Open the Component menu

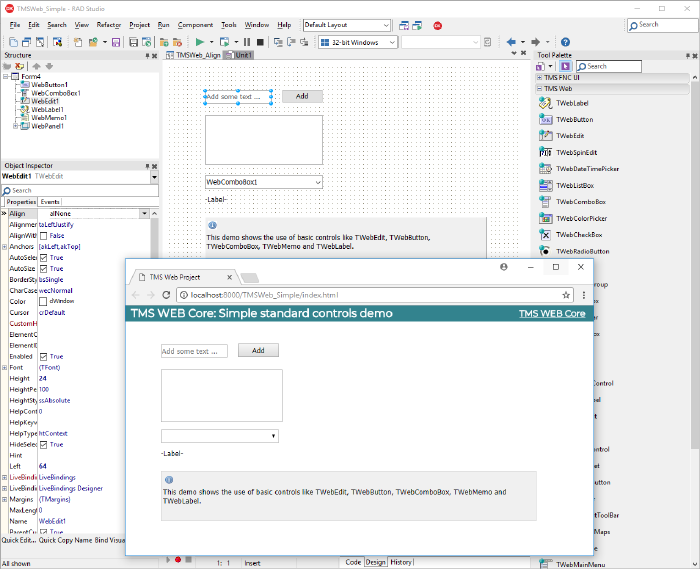click(x=196, y=24)
